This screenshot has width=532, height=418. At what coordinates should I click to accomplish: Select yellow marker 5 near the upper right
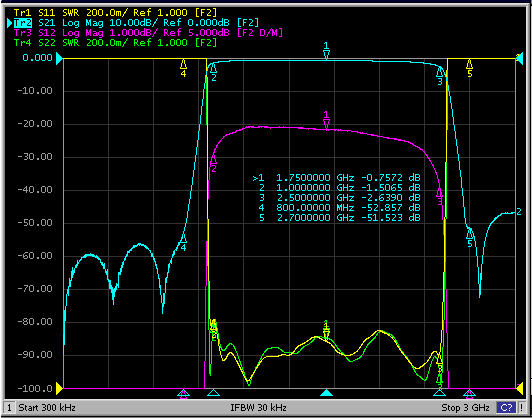[470, 68]
